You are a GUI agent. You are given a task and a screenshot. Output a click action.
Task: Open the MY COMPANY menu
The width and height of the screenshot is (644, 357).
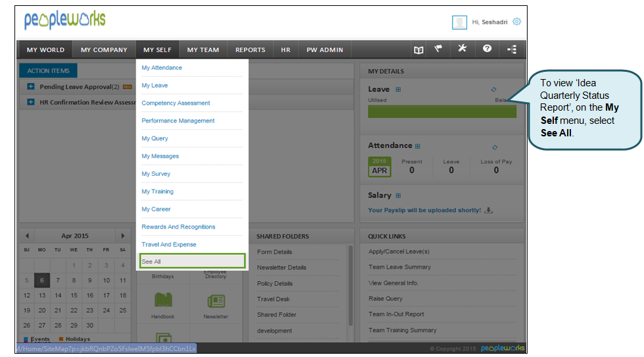click(x=104, y=50)
